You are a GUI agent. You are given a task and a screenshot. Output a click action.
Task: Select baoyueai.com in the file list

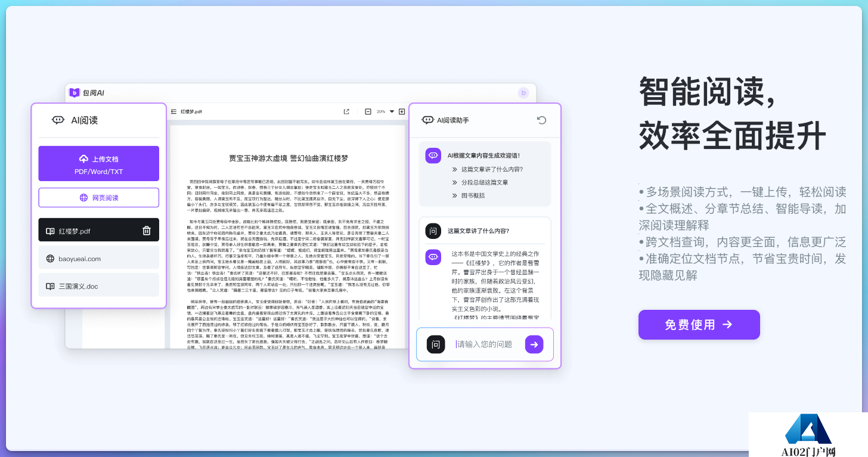point(99,259)
